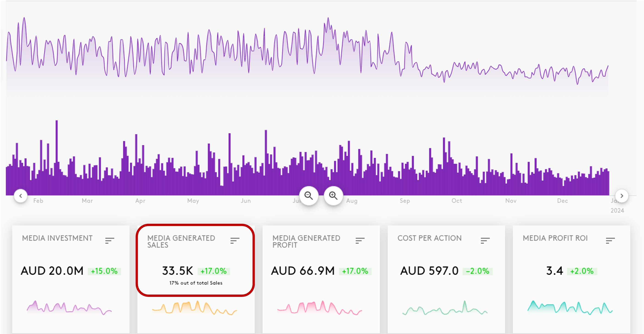
Task: Click the zoom out magnifier icon
Action: coord(309,196)
